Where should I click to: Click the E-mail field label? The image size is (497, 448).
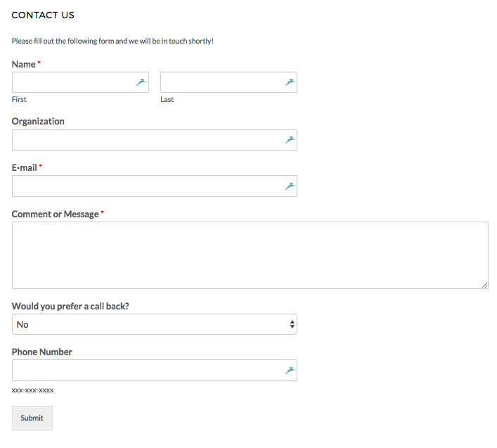click(x=25, y=167)
